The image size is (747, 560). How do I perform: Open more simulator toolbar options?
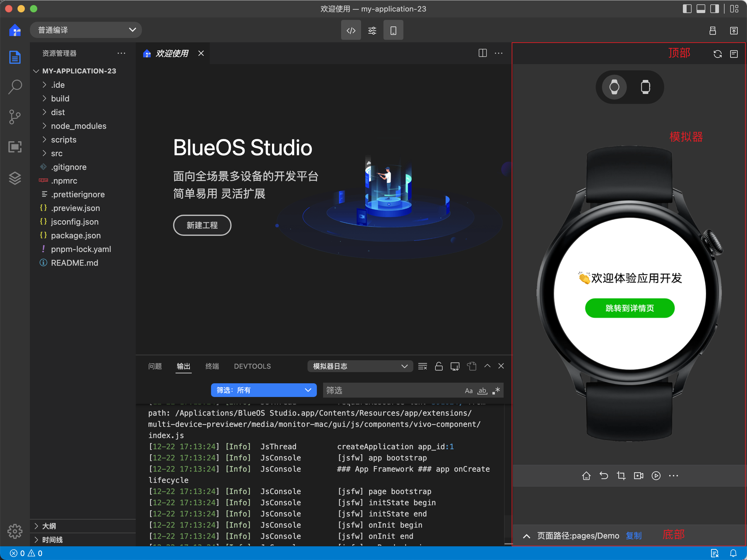coord(673,476)
